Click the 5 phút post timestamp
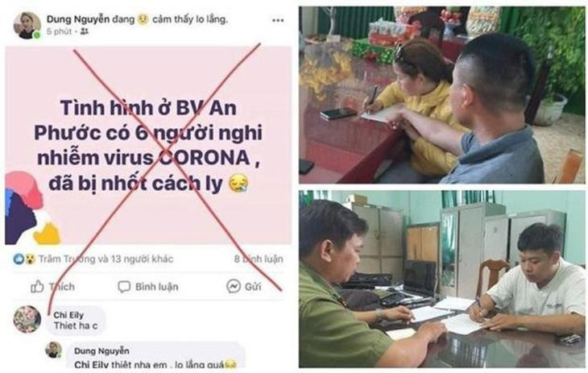 (59, 31)
